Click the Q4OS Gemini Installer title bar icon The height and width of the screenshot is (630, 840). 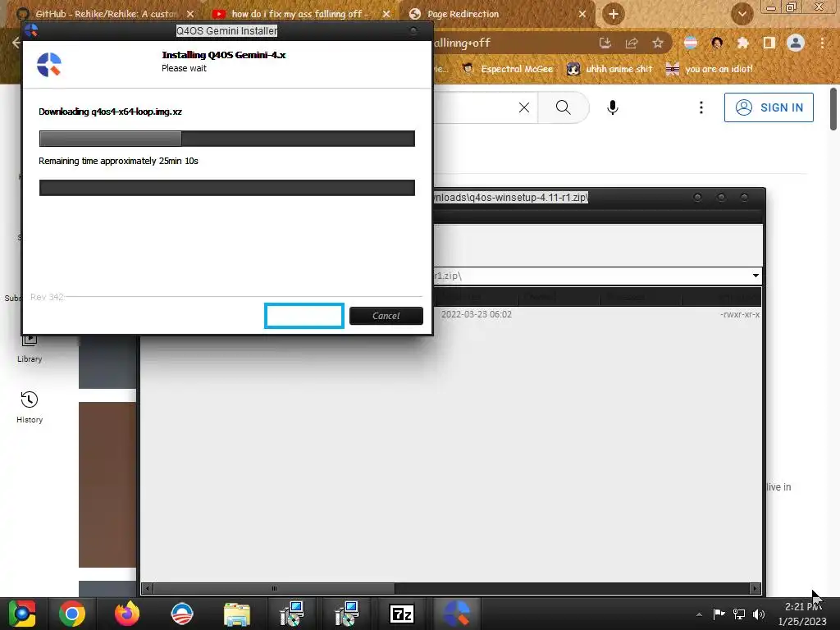(x=31, y=30)
